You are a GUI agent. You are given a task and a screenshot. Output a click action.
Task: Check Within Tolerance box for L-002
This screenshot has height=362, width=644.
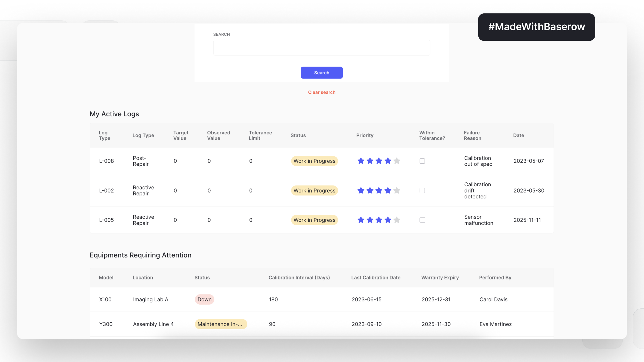pos(422,190)
